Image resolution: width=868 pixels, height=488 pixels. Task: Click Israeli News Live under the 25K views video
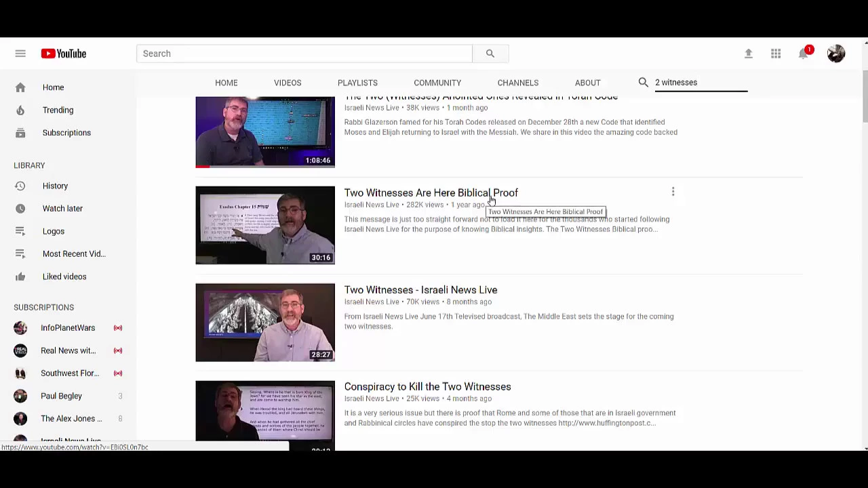point(372,399)
